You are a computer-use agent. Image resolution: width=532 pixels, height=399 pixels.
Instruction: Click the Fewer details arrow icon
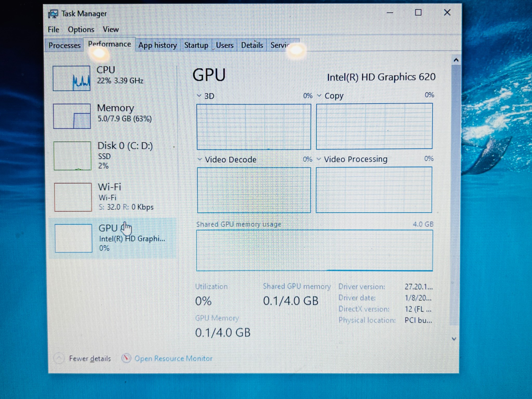[59, 358]
